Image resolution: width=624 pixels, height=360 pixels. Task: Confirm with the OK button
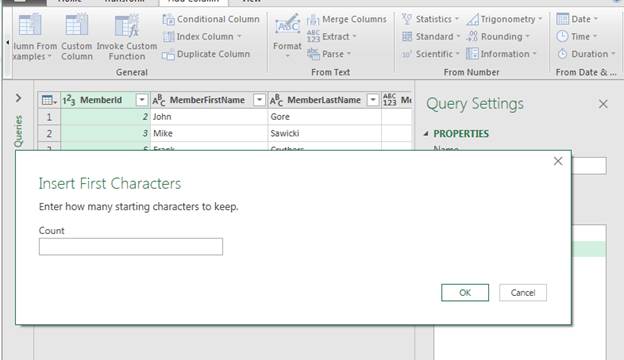tap(465, 293)
